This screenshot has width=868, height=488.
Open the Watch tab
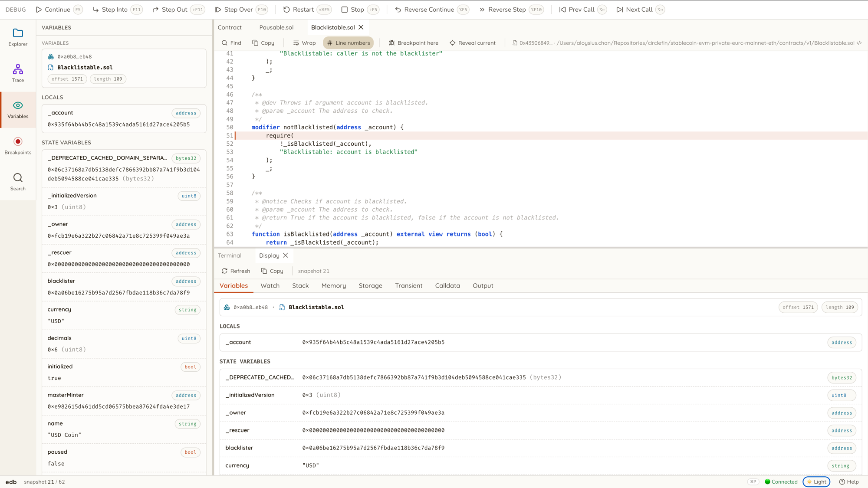coord(270,286)
